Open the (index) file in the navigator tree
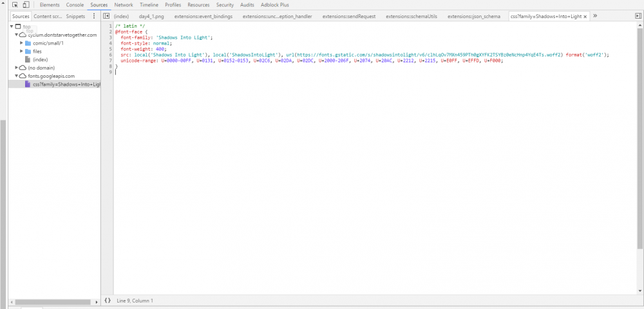Image resolution: width=644 pixels, height=309 pixels. (40, 59)
